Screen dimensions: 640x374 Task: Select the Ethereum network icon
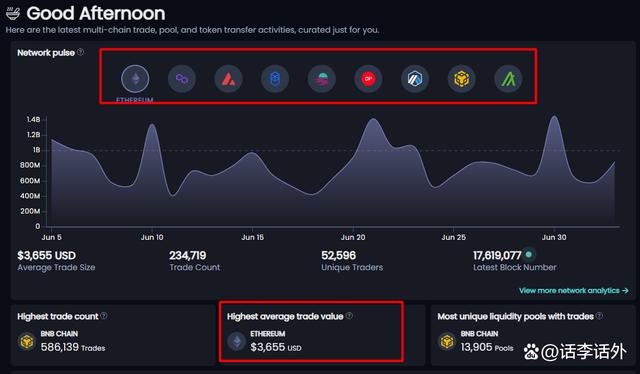135,78
